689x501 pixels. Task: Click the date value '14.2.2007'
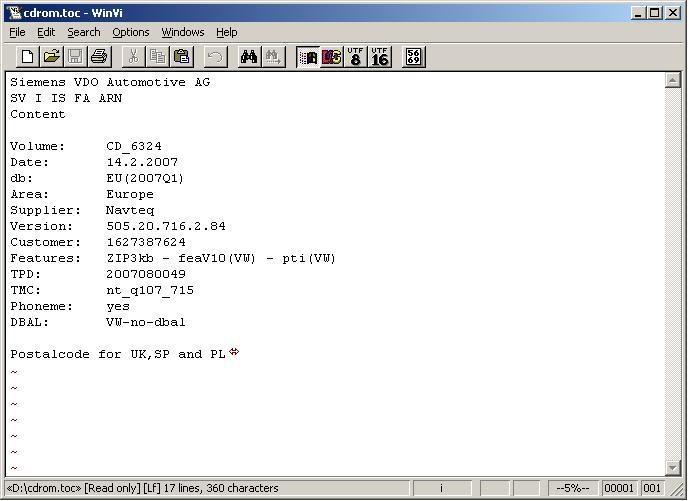tap(142, 162)
